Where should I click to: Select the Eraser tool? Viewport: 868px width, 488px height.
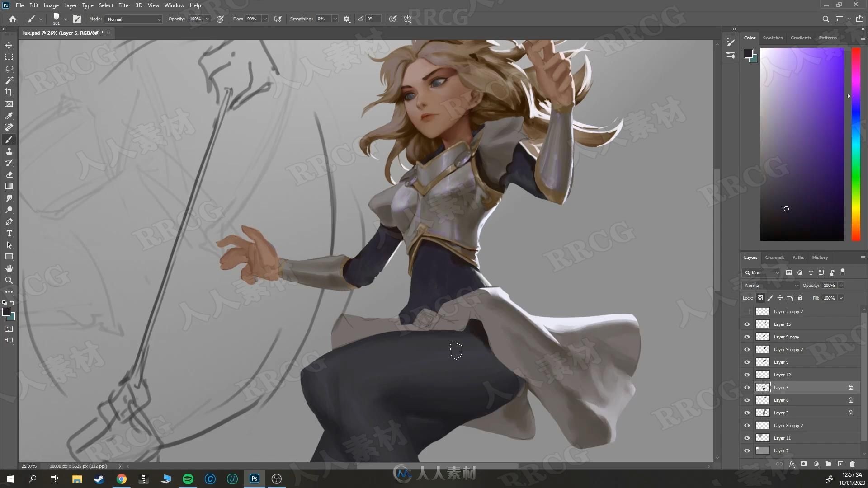9,174
